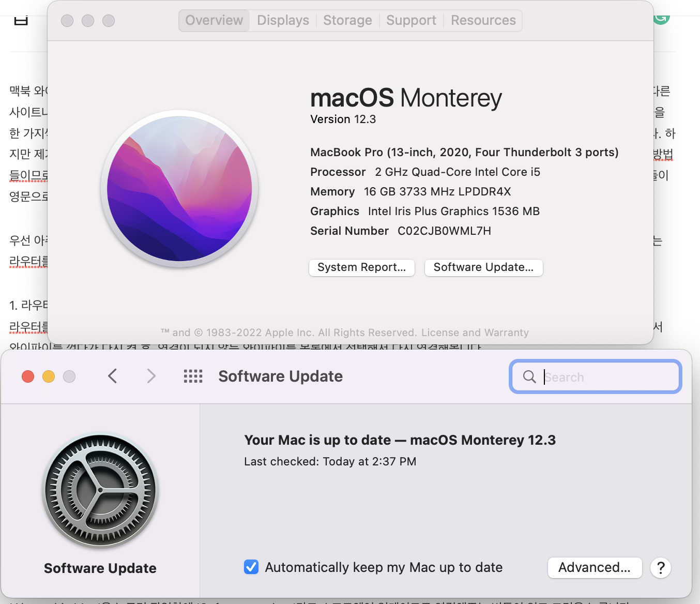Image resolution: width=700 pixels, height=604 pixels.
Task: Click the memory value 16 GB 3733 MHz LPDDR4X
Action: pyautogui.click(x=437, y=192)
